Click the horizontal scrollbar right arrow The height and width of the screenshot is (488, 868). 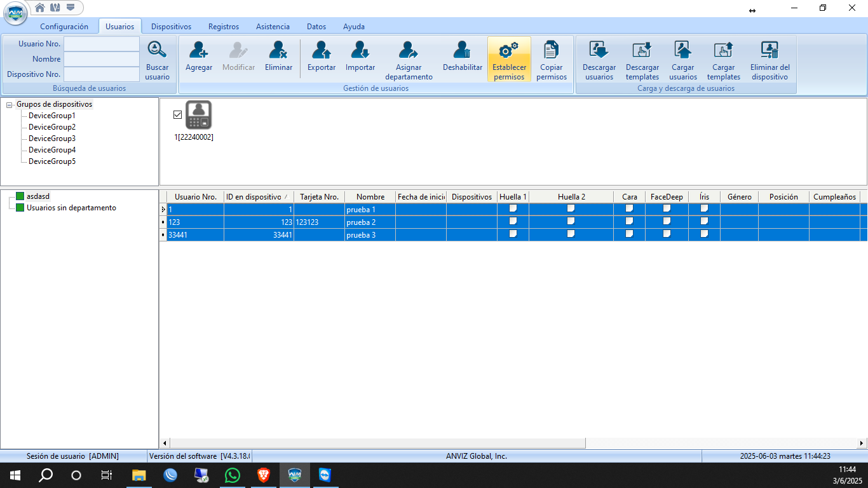tap(862, 444)
